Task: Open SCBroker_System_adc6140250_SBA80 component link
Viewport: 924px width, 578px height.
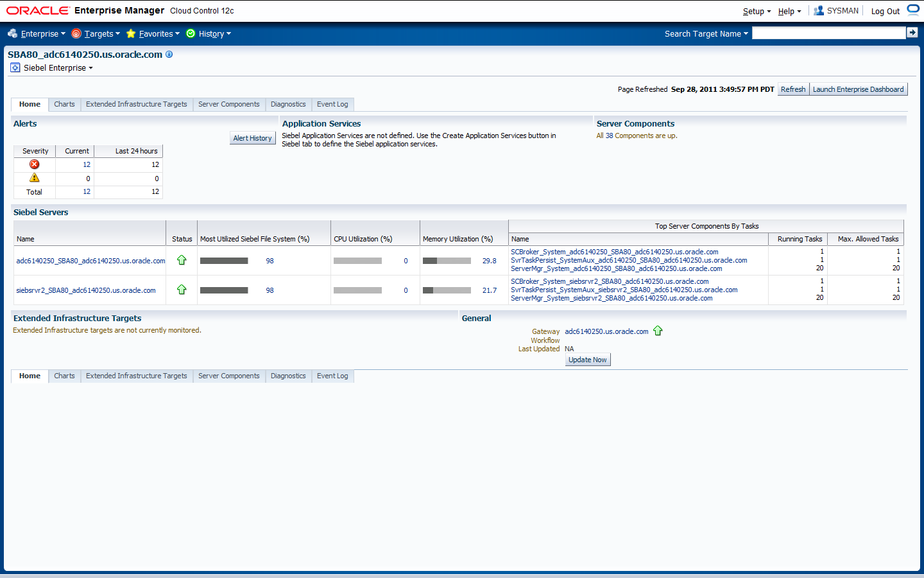Action: [x=615, y=252]
